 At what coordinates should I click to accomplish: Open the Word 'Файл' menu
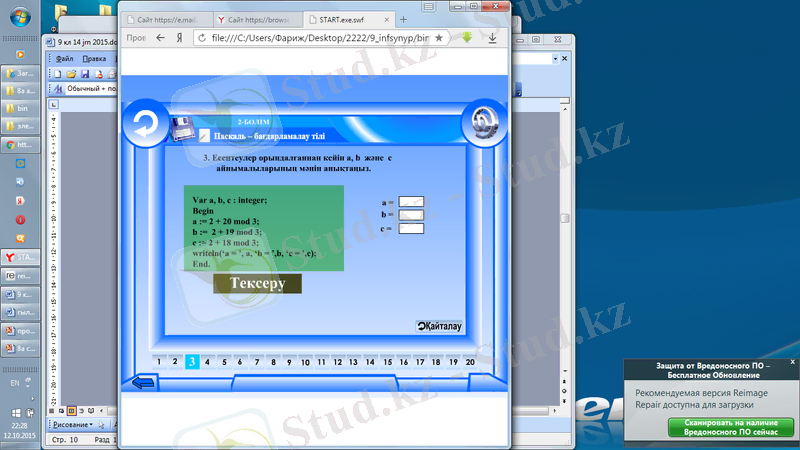(65, 59)
